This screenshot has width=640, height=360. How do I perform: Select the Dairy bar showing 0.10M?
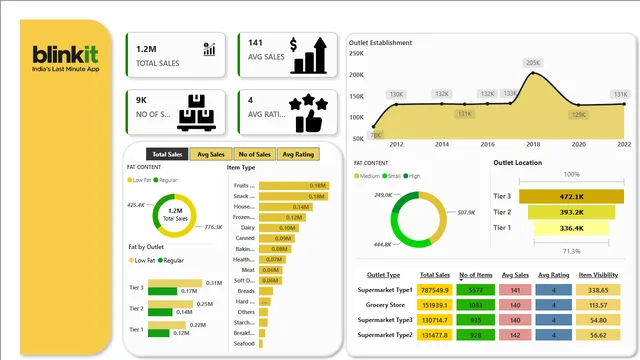click(279, 228)
